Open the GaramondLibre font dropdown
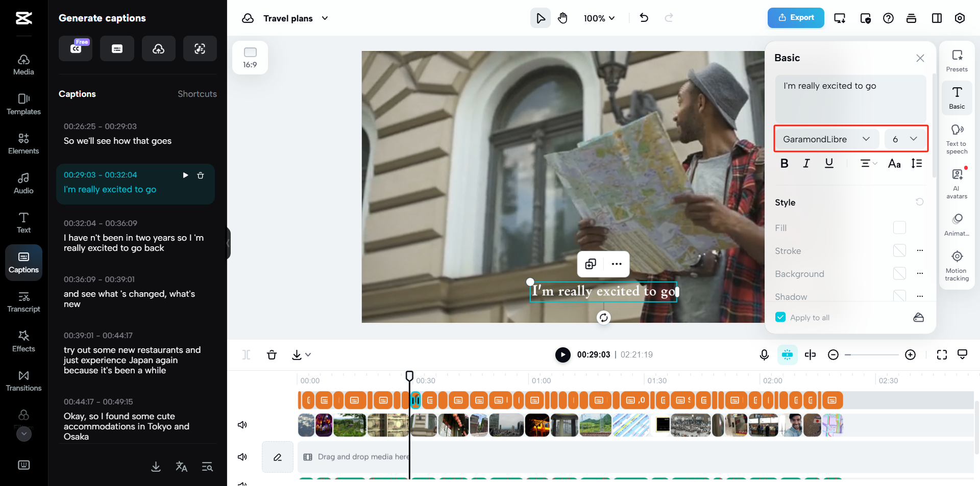The height and width of the screenshot is (486, 980). tap(826, 139)
